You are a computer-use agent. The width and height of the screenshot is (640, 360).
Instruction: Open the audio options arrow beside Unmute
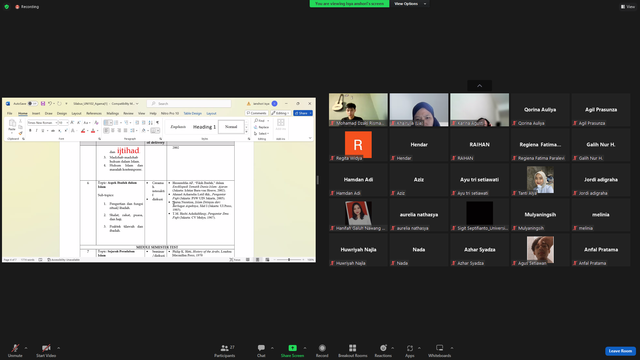point(26,348)
